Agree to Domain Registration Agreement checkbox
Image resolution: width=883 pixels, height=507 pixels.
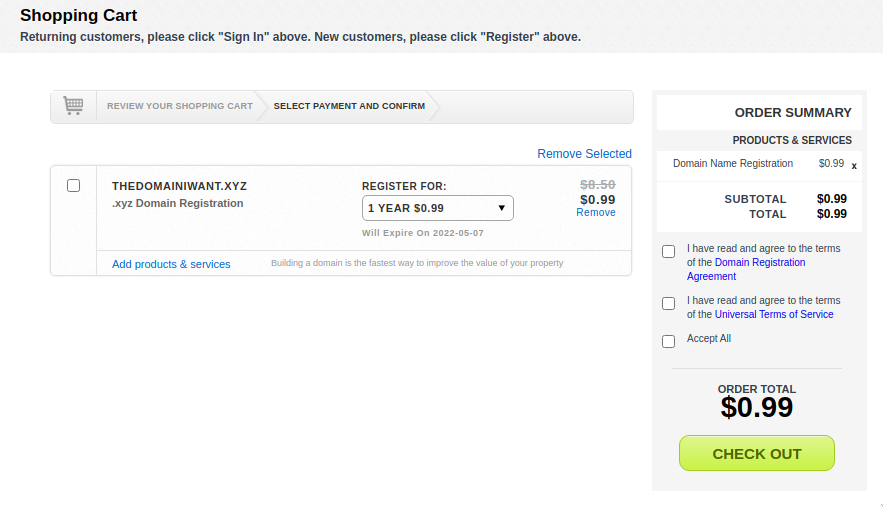[x=668, y=251]
